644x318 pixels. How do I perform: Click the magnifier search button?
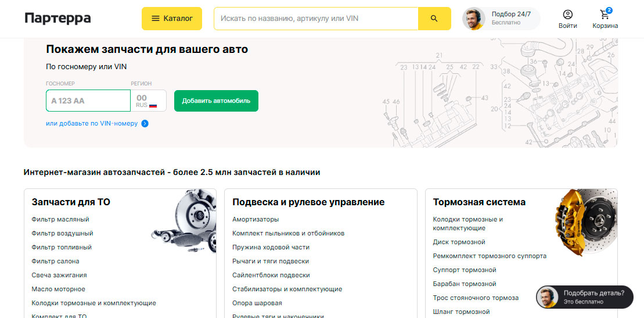click(434, 19)
